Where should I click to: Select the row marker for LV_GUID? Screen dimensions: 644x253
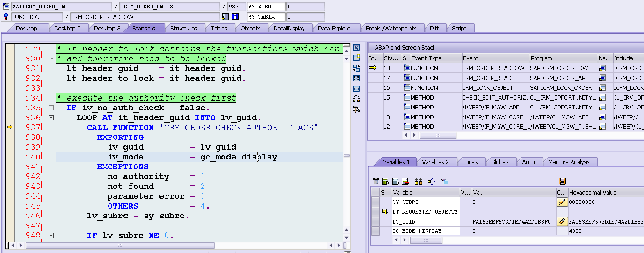pos(376,222)
